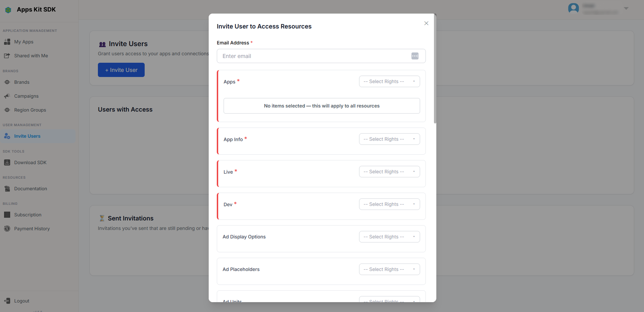Click the My Apps sidebar icon
Screen dimensions: 644x312
point(7,42)
